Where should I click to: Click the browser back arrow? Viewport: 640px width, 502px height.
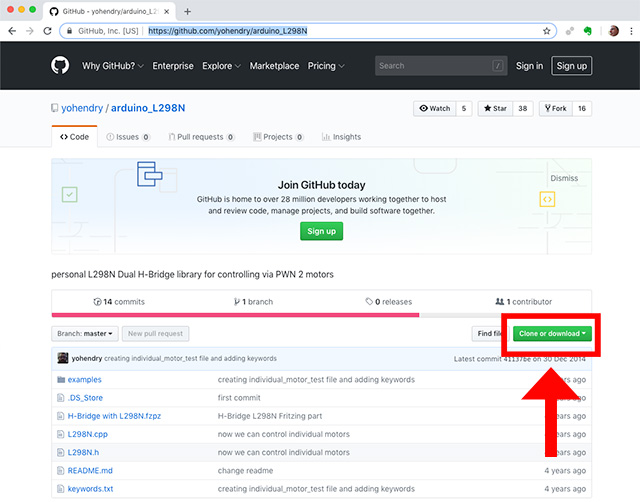(11, 31)
